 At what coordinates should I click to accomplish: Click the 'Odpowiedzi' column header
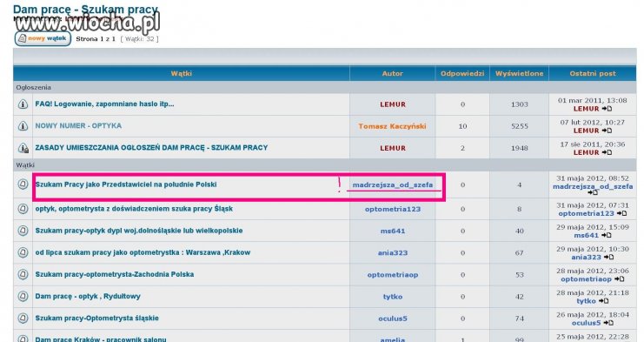[x=462, y=74]
